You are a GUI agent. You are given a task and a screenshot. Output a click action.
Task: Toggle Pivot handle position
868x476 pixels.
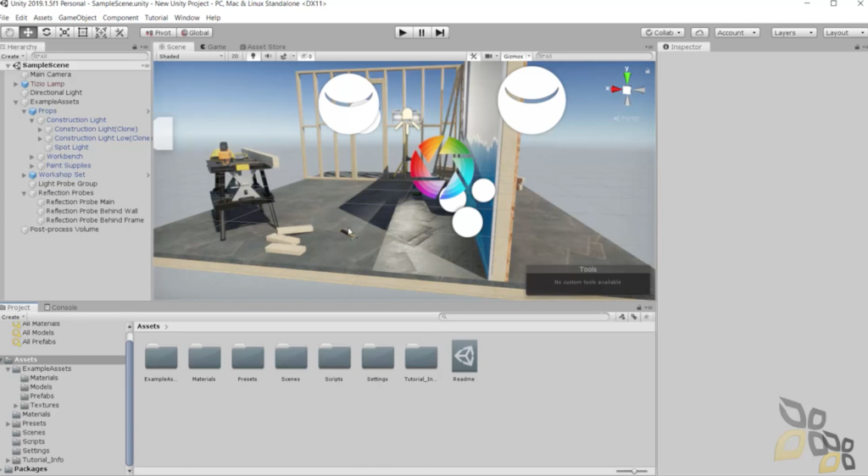tap(159, 33)
